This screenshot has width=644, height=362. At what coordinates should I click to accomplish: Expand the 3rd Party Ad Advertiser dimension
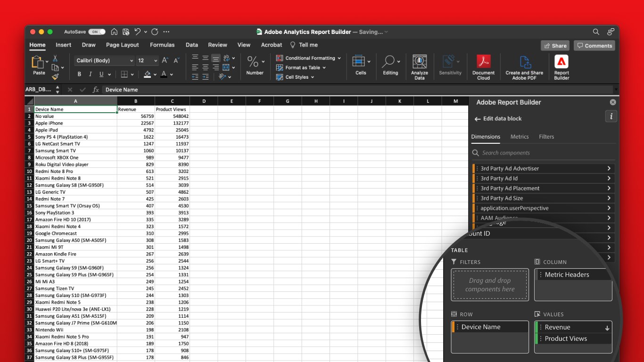[609, 168]
